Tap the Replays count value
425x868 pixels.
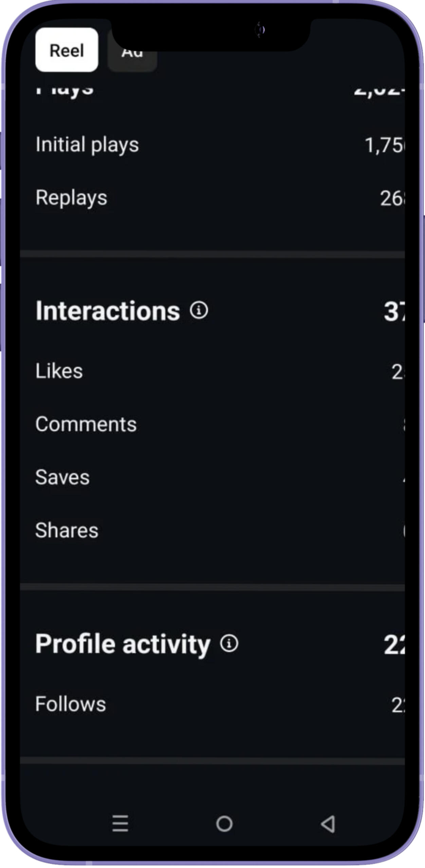[x=392, y=198]
